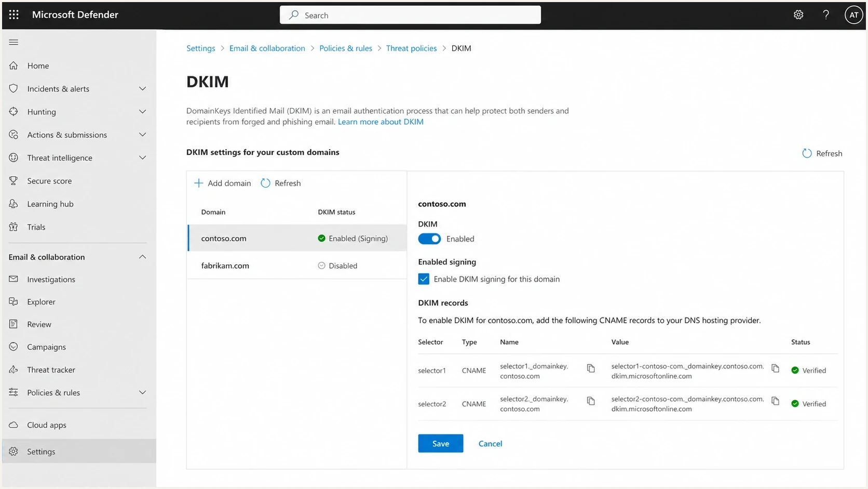The width and height of the screenshot is (868, 489).
Task: Open Learning hub page
Action: point(79,204)
